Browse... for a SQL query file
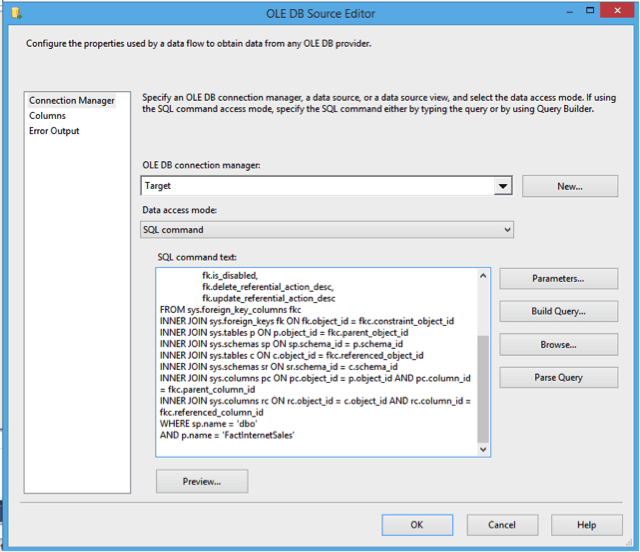 558,345
